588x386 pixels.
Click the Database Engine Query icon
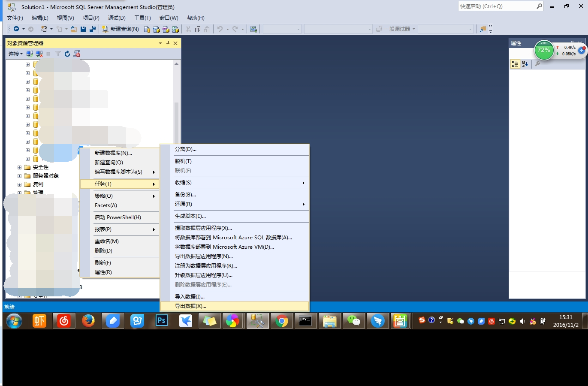tap(147, 29)
